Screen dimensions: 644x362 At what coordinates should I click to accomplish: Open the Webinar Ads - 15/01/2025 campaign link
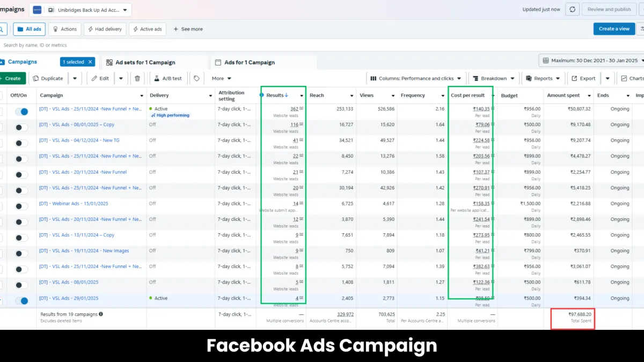pyautogui.click(x=74, y=203)
